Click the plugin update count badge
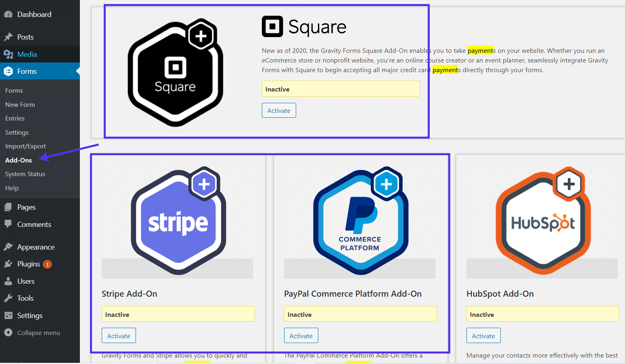This screenshot has height=364, width=625. (47, 264)
